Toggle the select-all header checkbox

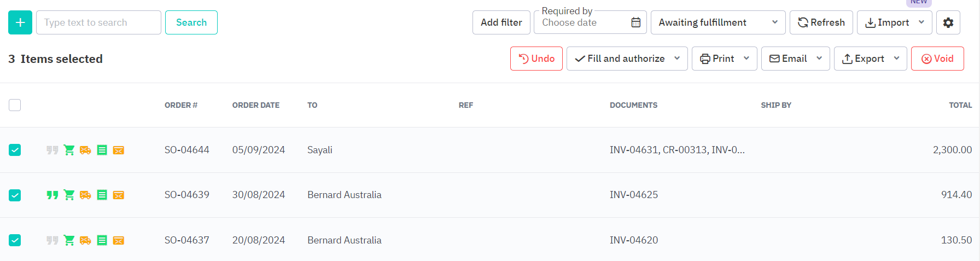coord(15,105)
